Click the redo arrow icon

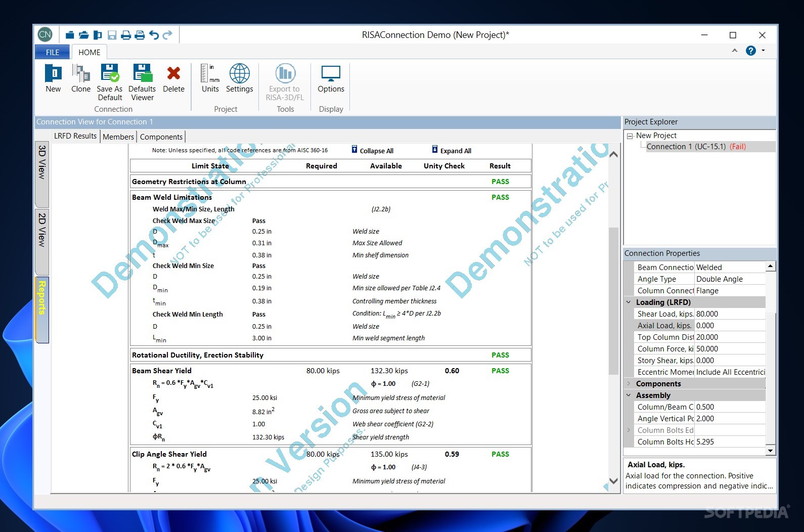[x=167, y=35]
